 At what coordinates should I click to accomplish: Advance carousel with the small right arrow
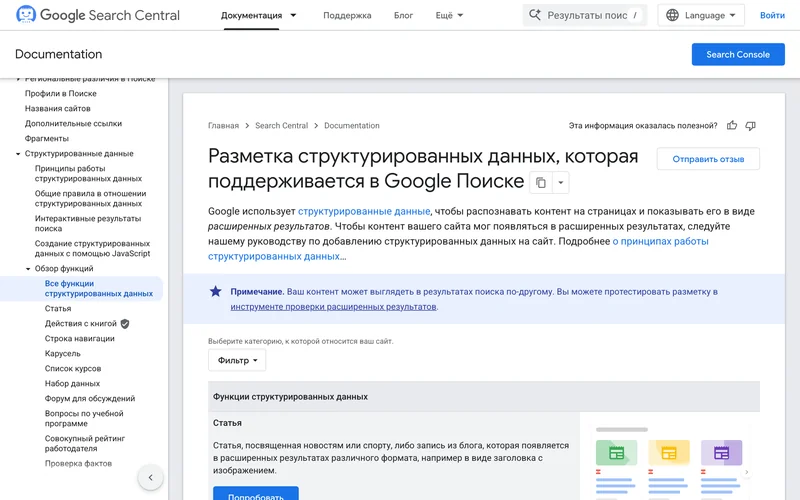pos(746,472)
